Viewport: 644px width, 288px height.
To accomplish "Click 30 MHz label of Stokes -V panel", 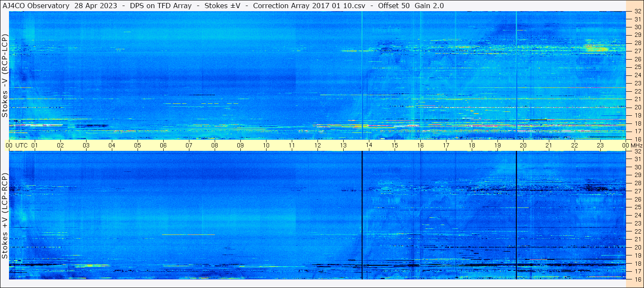I will point(637,27).
